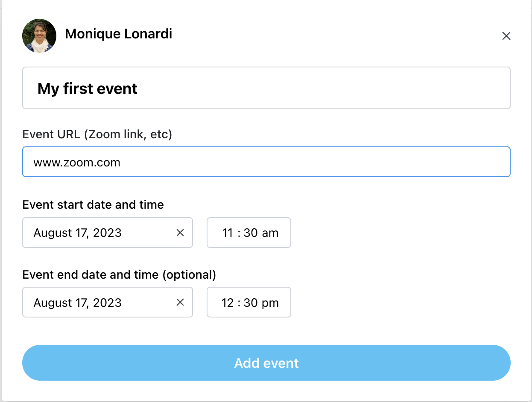Clear the event start date
Image resolution: width=532 pixels, height=402 pixels.
coord(180,233)
